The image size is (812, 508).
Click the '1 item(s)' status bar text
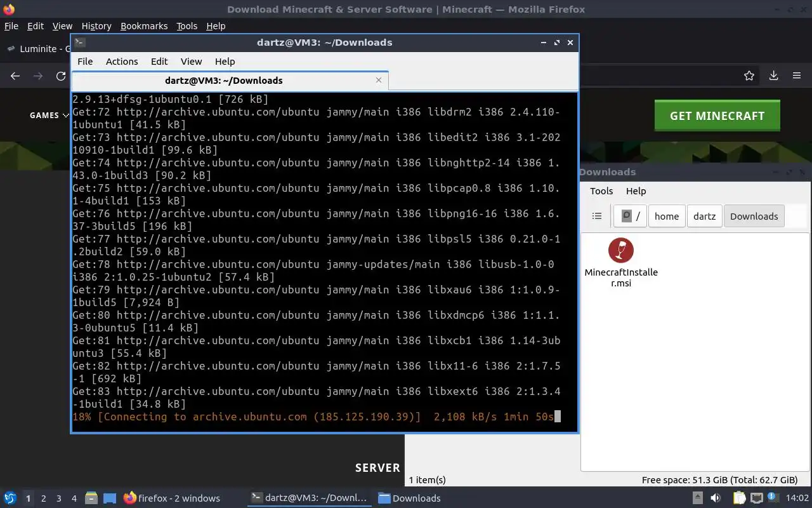point(428,480)
